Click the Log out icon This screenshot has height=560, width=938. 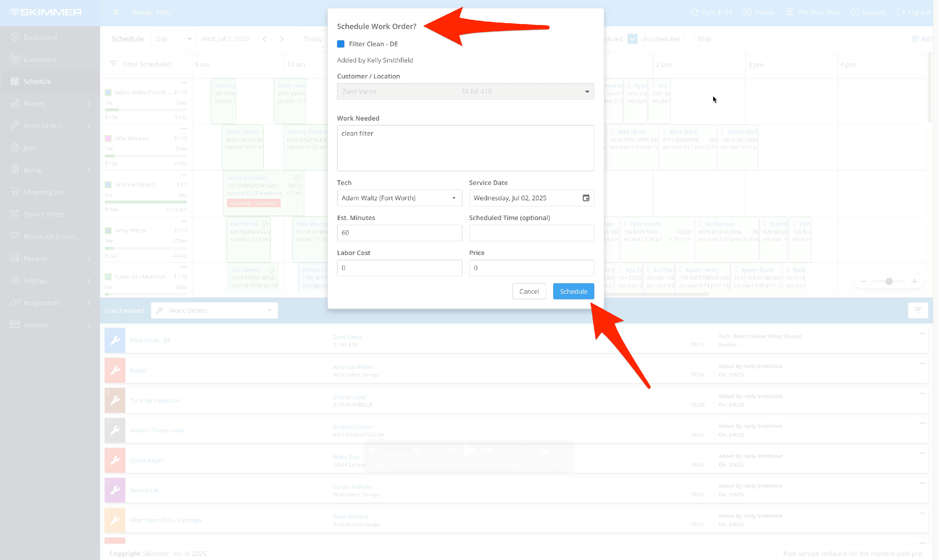901,12
